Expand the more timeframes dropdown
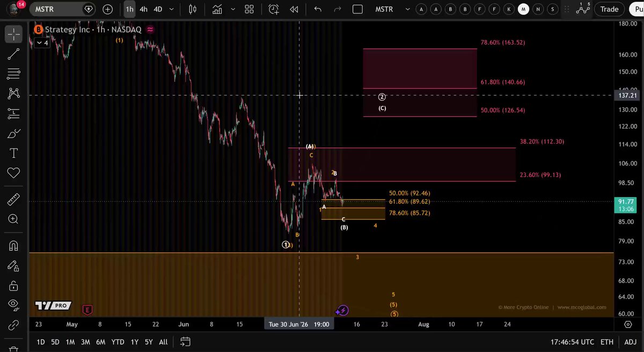Screen dimensions: 644x352 pos(171,9)
